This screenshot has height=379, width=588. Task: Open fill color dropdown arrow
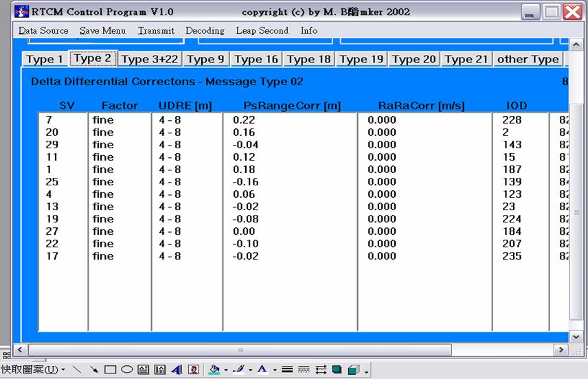point(226,370)
